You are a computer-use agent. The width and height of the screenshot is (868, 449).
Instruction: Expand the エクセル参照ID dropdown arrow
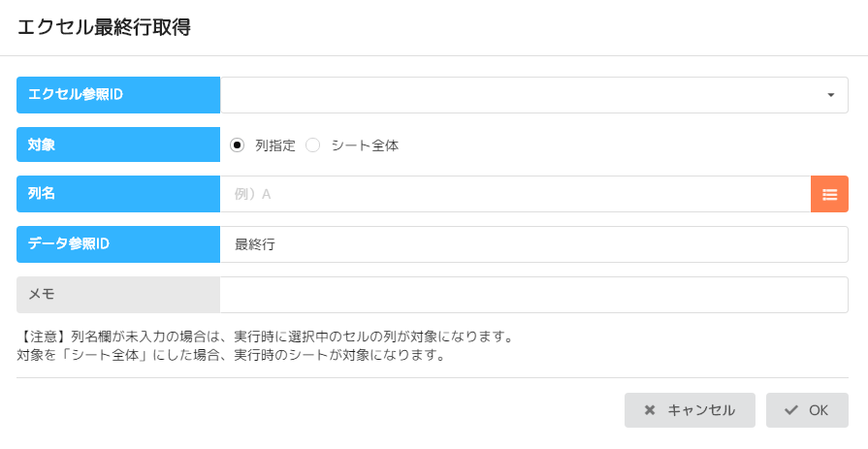tap(831, 95)
